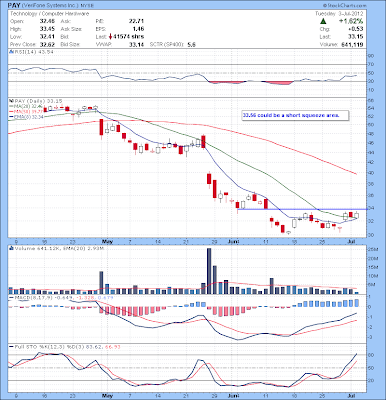The height and width of the screenshot is (400, 386).
Task: Click the short squeeze area annotation box
Action: [x=295, y=115]
